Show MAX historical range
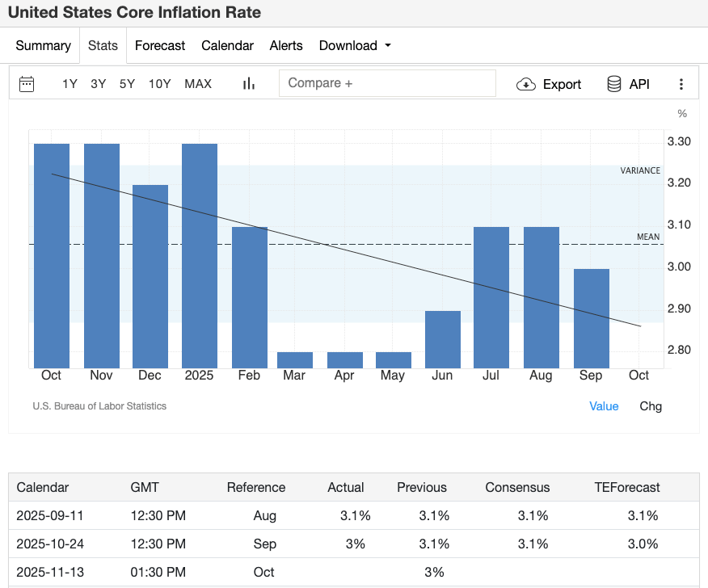 [198, 84]
